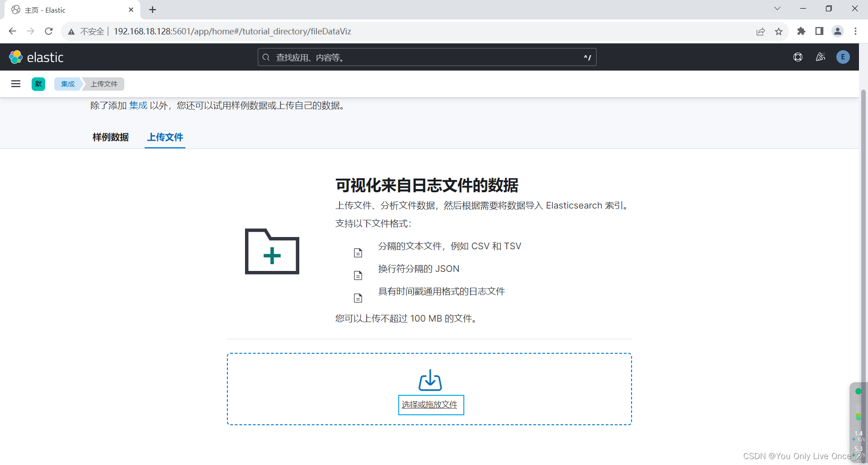Click text 换行符分隔的 JSON
This screenshot has height=465, width=868.
pyautogui.click(x=419, y=269)
